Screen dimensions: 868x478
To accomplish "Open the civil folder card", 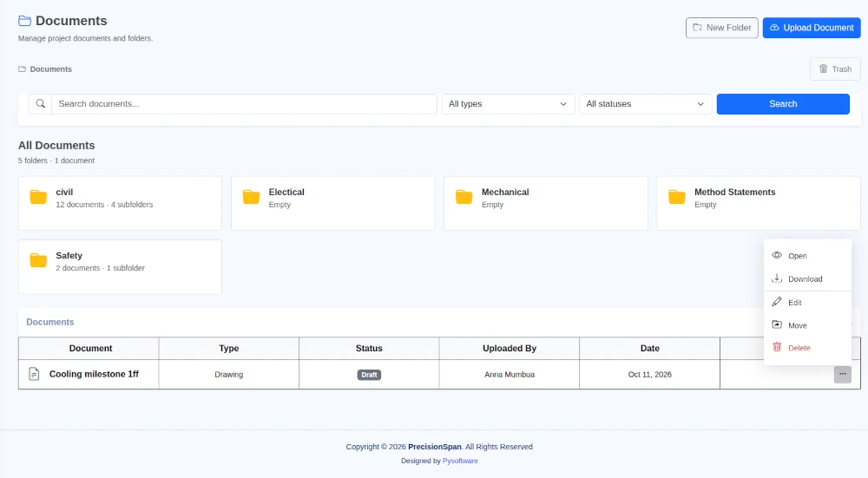I will click(120, 204).
